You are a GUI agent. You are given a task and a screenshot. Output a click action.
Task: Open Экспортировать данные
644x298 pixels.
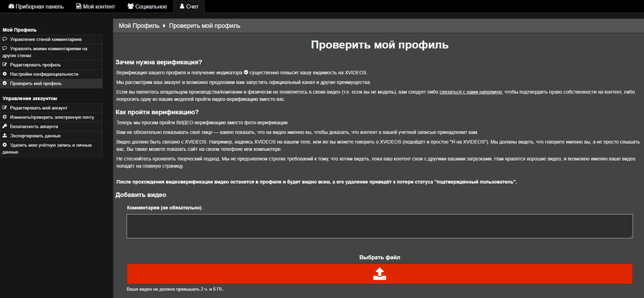51,136
